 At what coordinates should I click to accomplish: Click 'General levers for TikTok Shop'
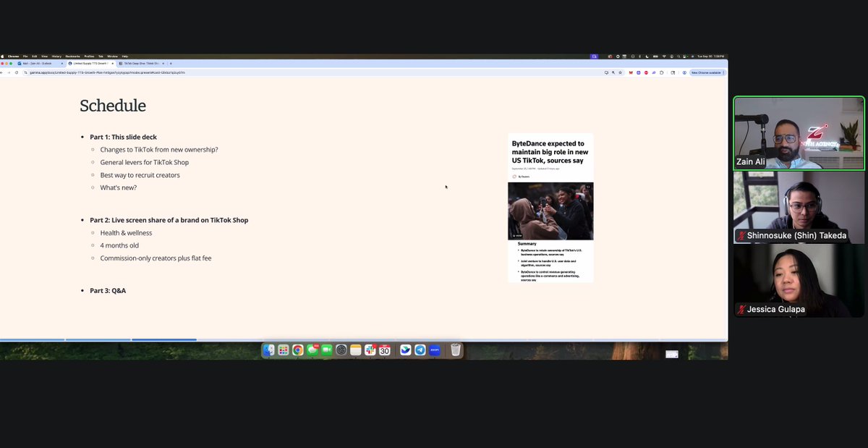[x=145, y=162]
